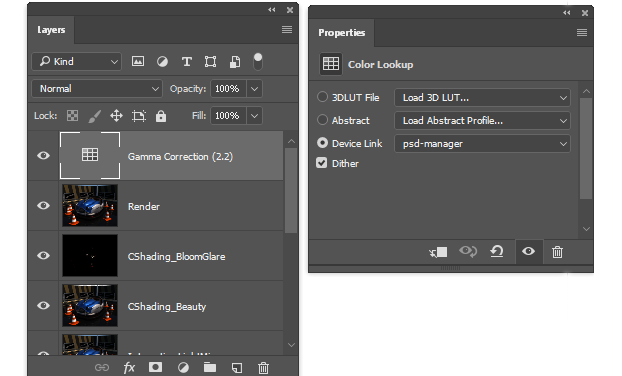View previous state icon in Properties
This screenshot has width=622, height=376.
pos(468,251)
